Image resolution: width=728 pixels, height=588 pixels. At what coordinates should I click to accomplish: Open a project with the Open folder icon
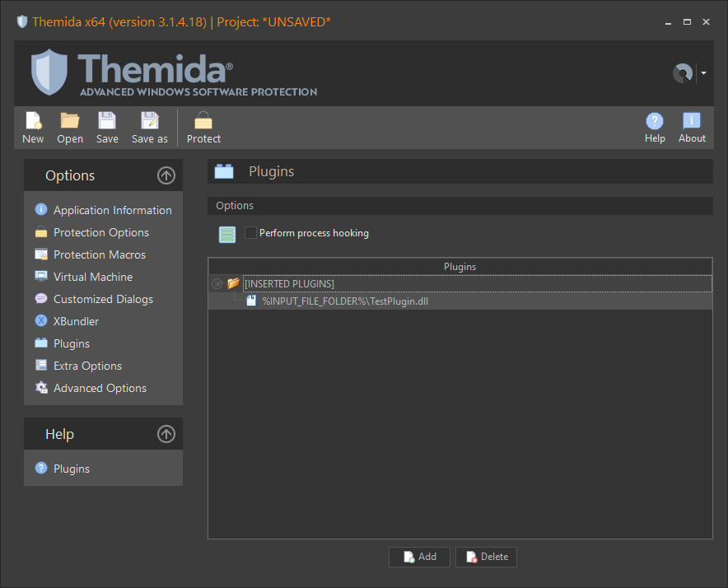click(x=70, y=128)
